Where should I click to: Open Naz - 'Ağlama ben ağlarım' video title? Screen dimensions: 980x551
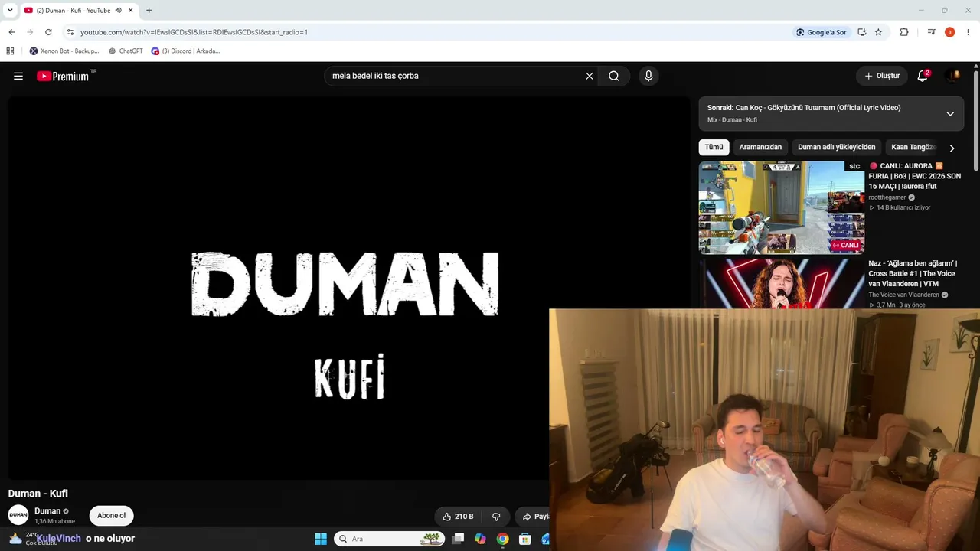(x=913, y=273)
